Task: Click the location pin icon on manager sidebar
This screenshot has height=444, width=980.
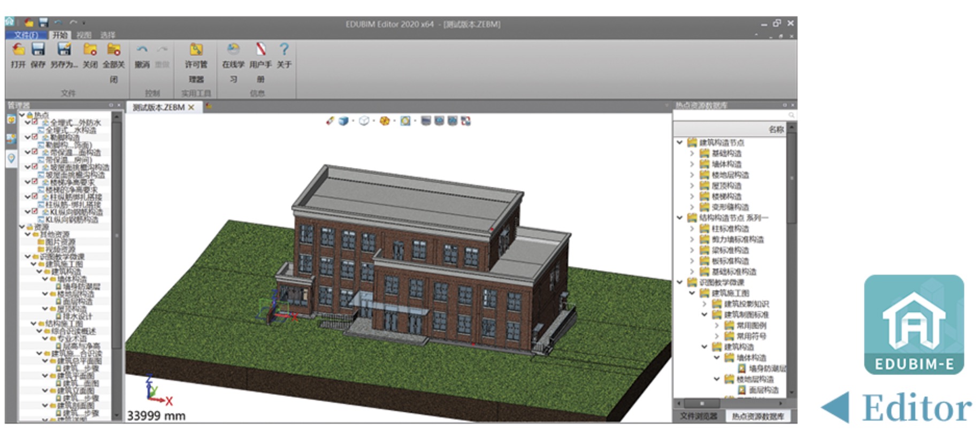Action: click(11, 158)
